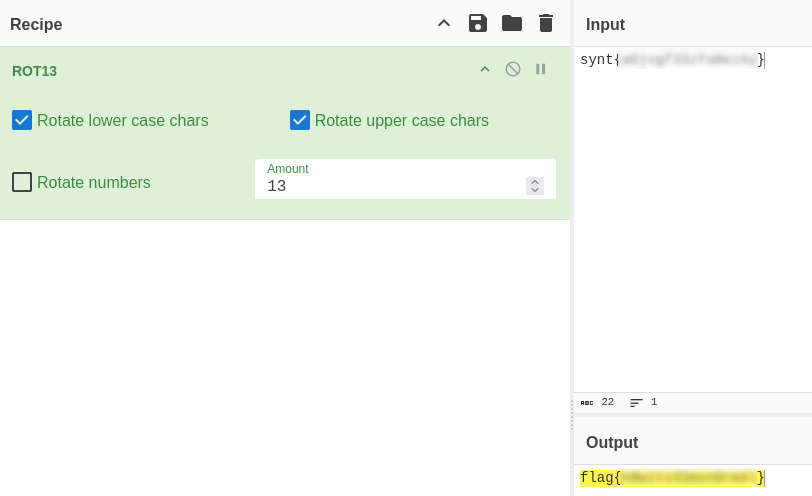Viewport: 812px width, 496px height.
Task: Click the Amount stepper arrows
Action: tap(535, 186)
